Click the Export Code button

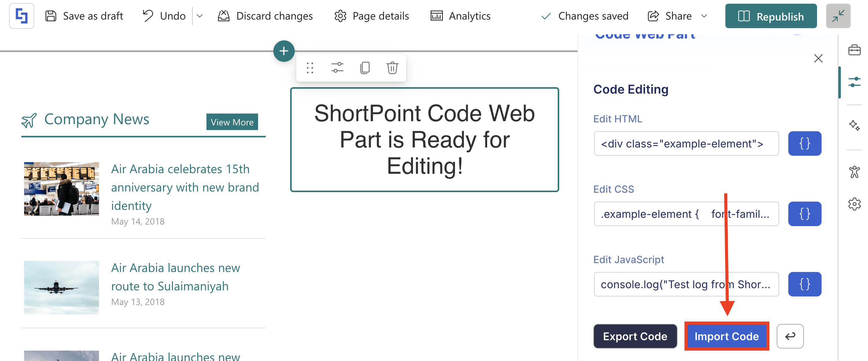[635, 336]
